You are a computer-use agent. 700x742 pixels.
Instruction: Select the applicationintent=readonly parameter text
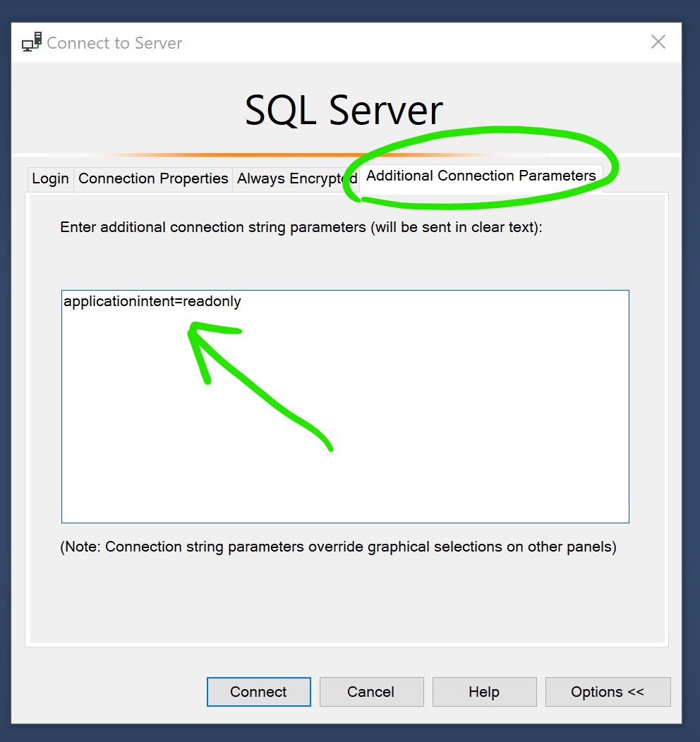[x=153, y=301]
